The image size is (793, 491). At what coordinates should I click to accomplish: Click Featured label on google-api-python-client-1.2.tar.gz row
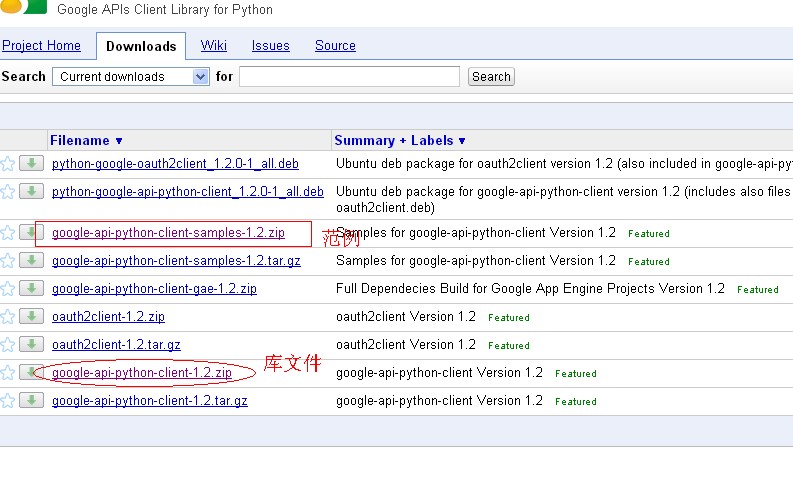coord(576,401)
